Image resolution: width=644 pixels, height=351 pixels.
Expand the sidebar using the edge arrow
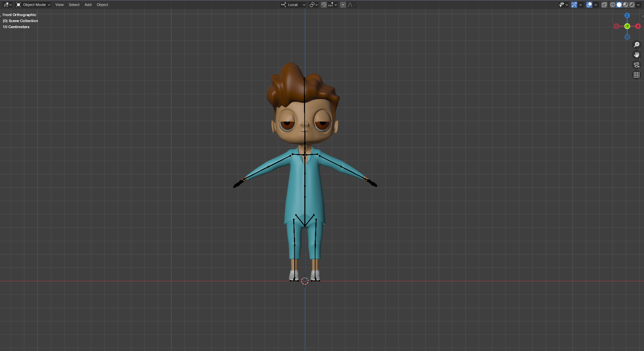click(x=642, y=16)
